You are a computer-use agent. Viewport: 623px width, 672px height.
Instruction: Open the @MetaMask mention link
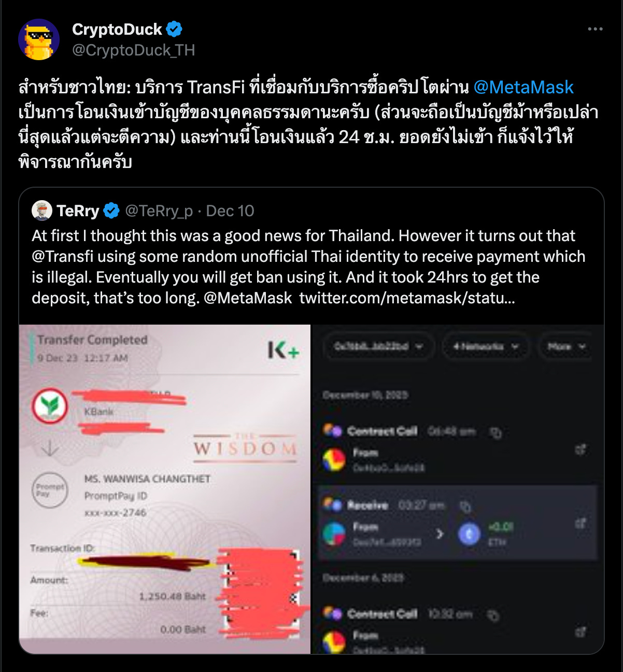click(523, 87)
